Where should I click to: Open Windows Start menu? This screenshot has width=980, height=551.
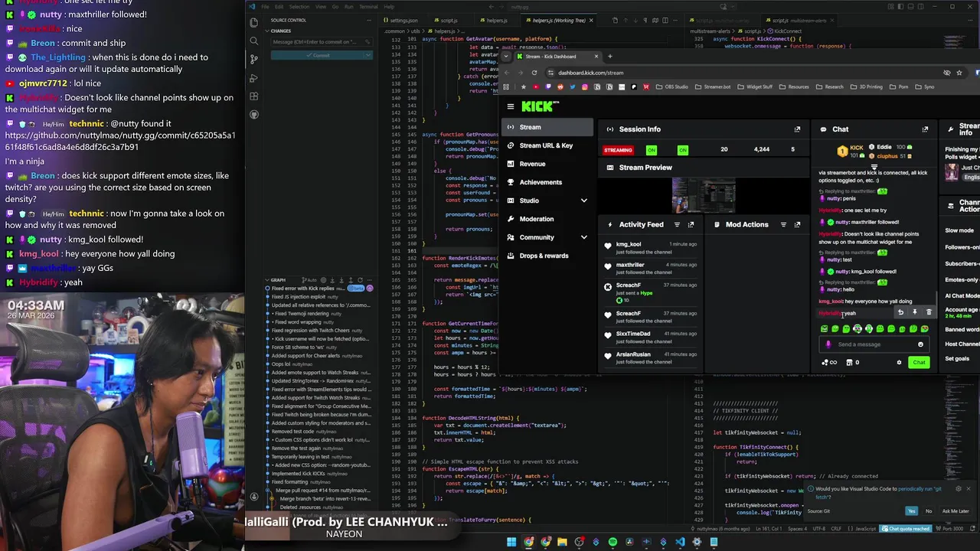coord(511,542)
